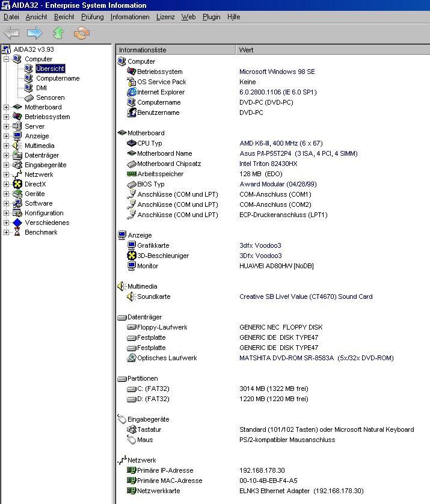
Task: Open the Informationen menu
Action: (130, 17)
